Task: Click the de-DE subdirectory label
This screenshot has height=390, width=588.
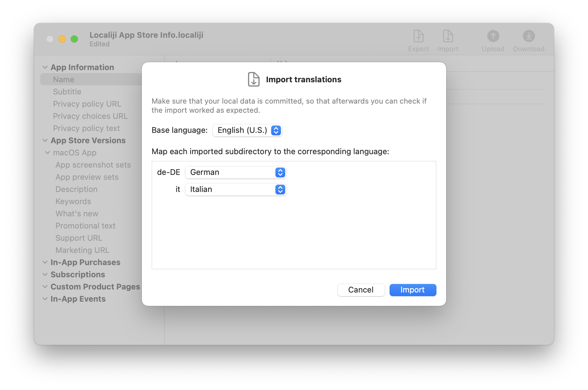Action: [169, 172]
